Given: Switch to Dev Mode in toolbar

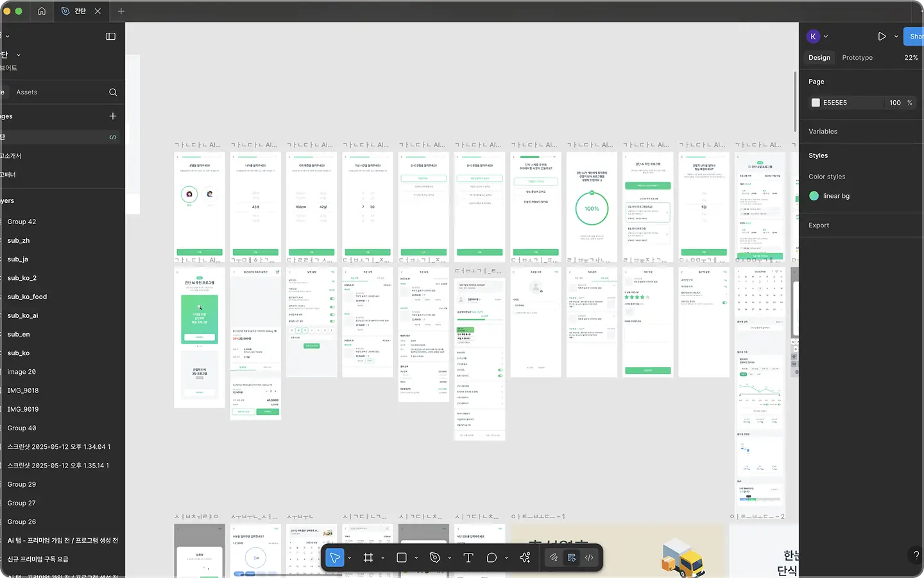Looking at the screenshot, I should [589, 557].
